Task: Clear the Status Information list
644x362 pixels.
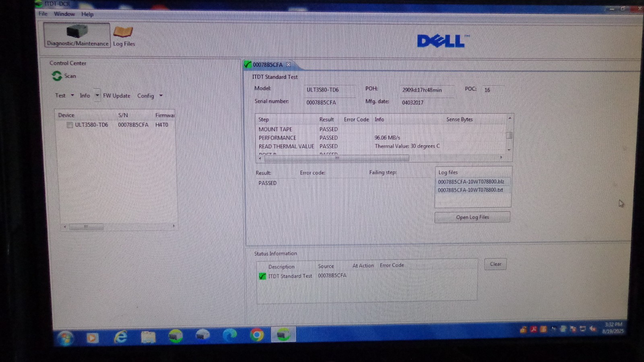Action: coord(495,264)
